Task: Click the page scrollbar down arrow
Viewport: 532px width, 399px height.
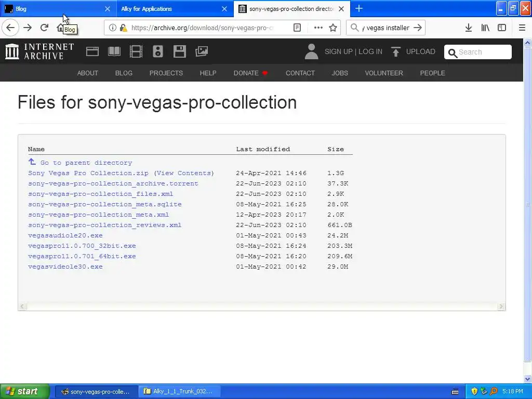Action: (528, 379)
